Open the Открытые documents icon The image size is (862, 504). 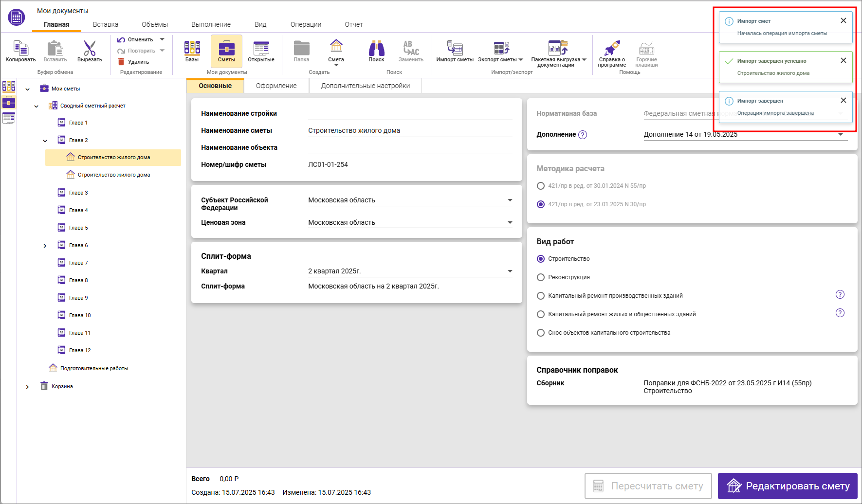(x=261, y=48)
